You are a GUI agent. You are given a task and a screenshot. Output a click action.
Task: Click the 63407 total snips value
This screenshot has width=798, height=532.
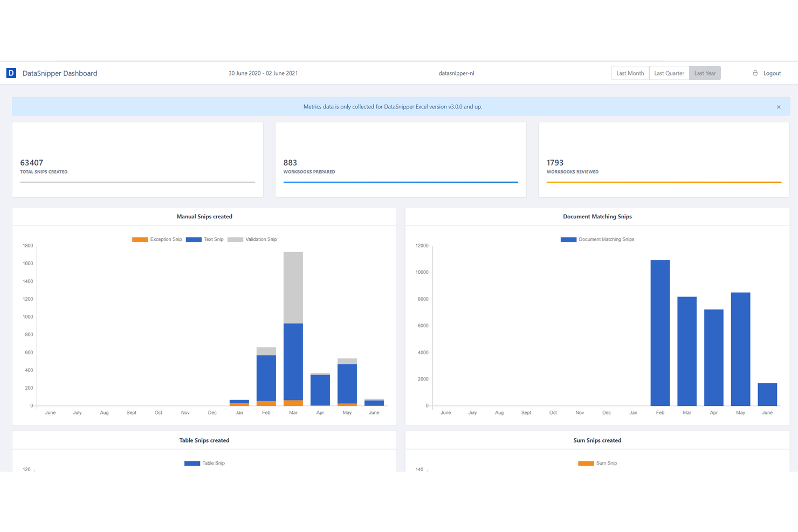point(32,163)
